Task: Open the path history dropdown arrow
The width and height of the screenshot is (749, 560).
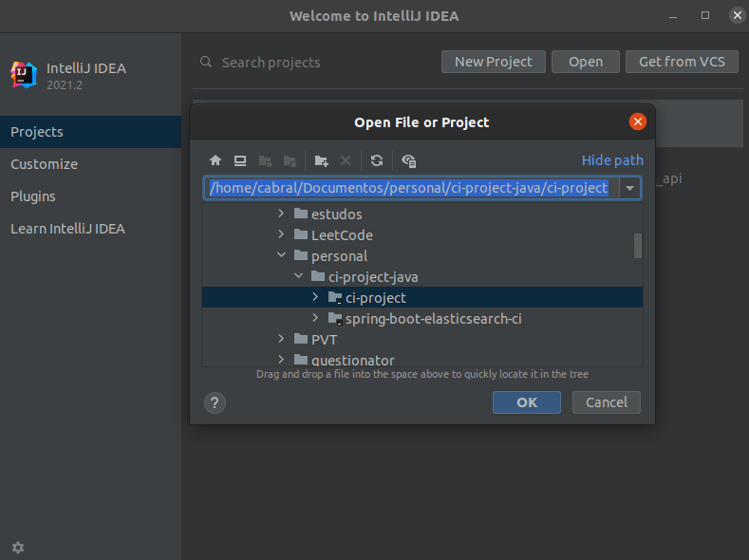Action: tap(630, 188)
